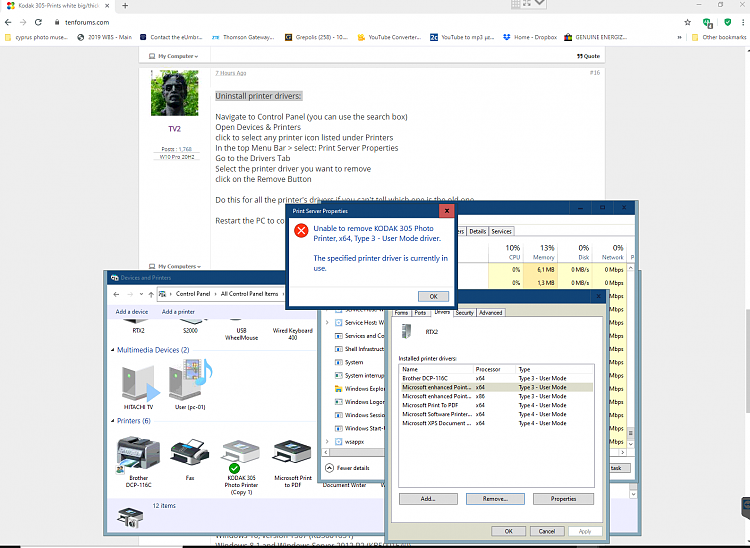Select the Windows Explorer process in Task Manager
750x548 pixels.
359,389
